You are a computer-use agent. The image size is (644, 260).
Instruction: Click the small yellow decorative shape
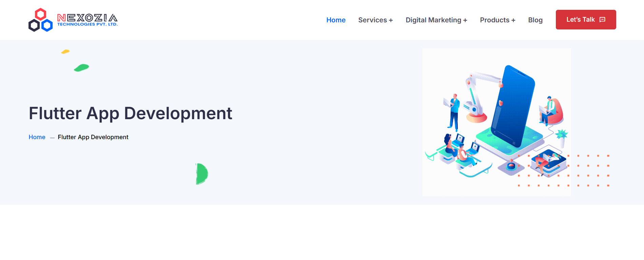[x=65, y=52]
